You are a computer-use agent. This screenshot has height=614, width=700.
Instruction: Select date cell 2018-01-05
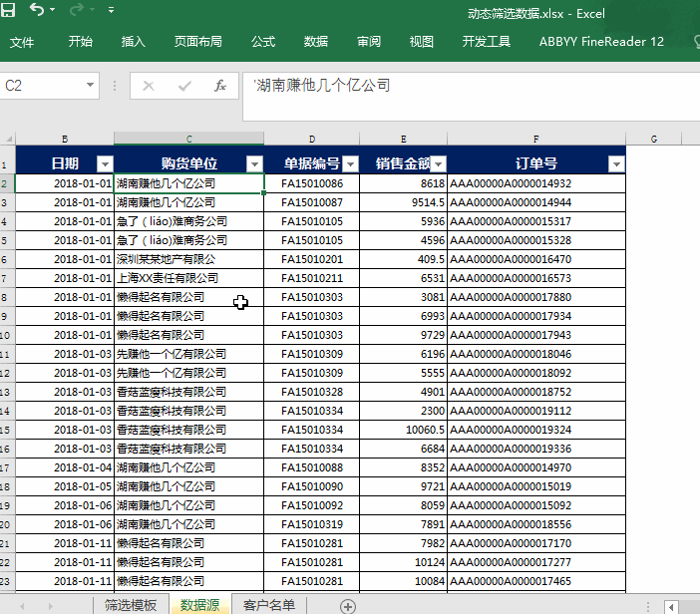[x=65, y=486]
